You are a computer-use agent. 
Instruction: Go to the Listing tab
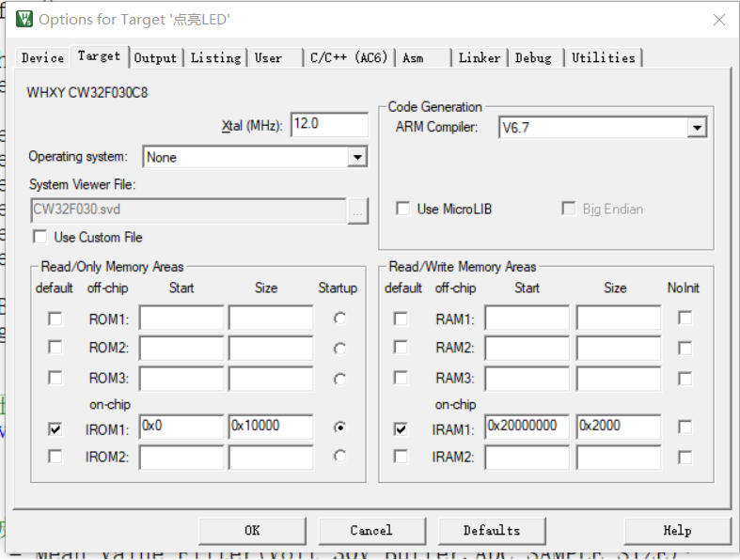(215, 58)
